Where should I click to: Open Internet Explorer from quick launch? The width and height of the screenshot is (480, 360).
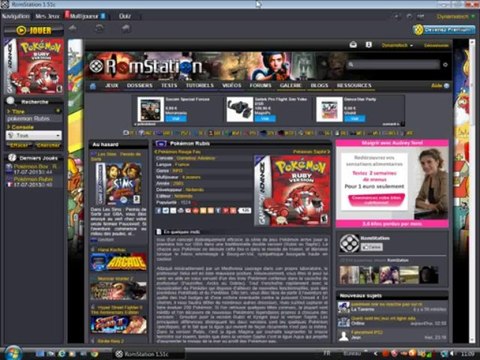62,354
